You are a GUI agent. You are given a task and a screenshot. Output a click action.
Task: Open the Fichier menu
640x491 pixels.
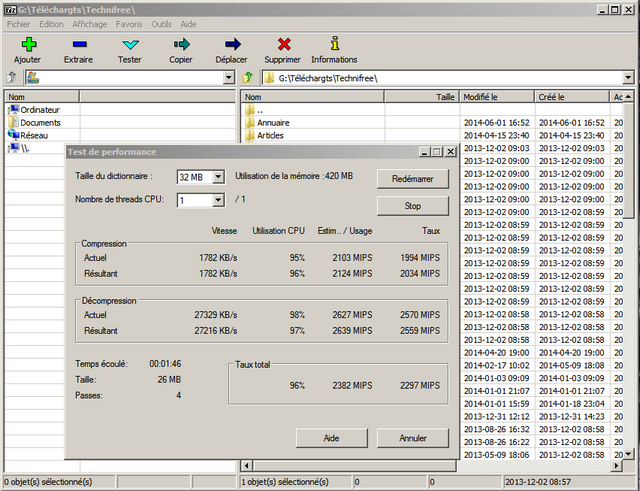(x=19, y=24)
